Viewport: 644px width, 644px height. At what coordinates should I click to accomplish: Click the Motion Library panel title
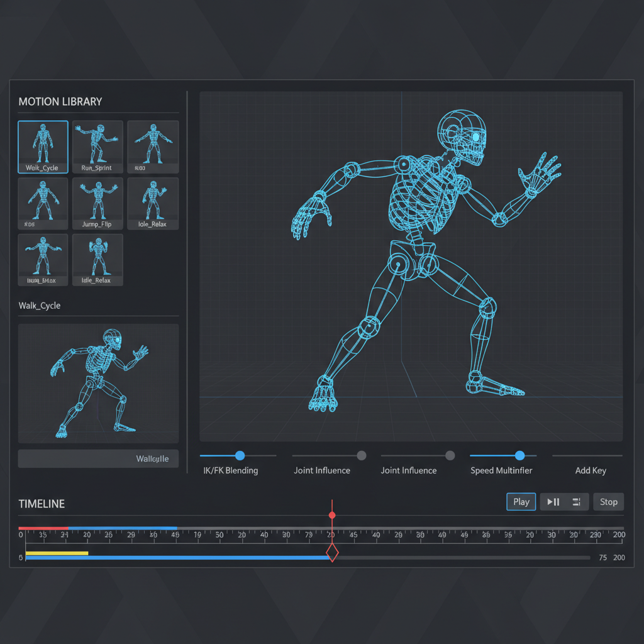coord(60,101)
